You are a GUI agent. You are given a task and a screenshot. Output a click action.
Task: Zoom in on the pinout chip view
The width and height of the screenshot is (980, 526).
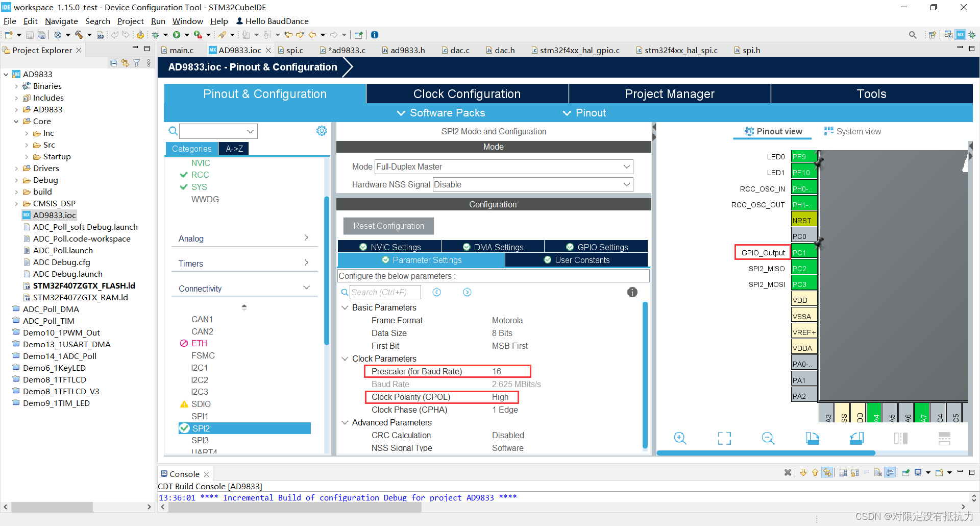(x=680, y=438)
